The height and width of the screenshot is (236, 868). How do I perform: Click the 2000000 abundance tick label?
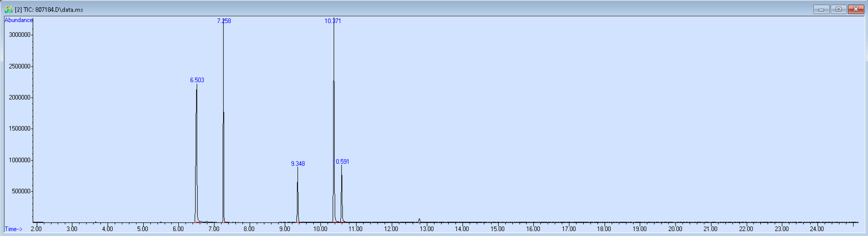(20, 98)
